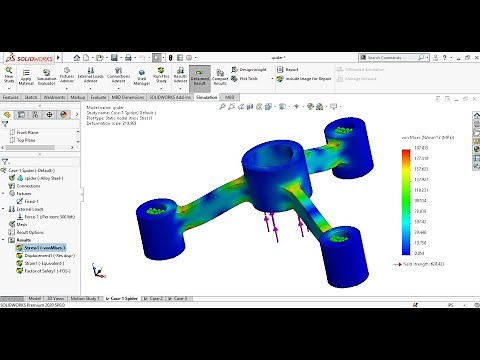Create a new document with the New icon
Image resolution: width=480 pixels, height=360 pixels.
[x=86, y=58]
